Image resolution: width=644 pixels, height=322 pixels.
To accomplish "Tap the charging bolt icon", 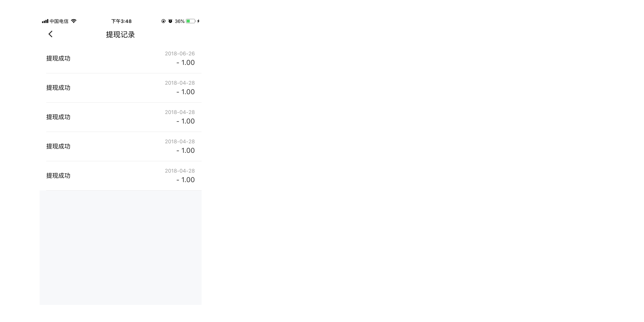I will click(198, 21).
